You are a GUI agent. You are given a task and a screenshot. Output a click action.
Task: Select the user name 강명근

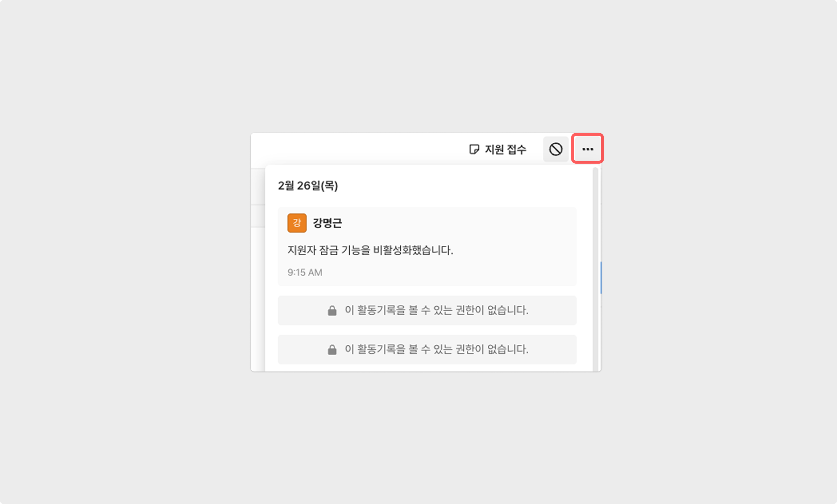tap(327, 223)
